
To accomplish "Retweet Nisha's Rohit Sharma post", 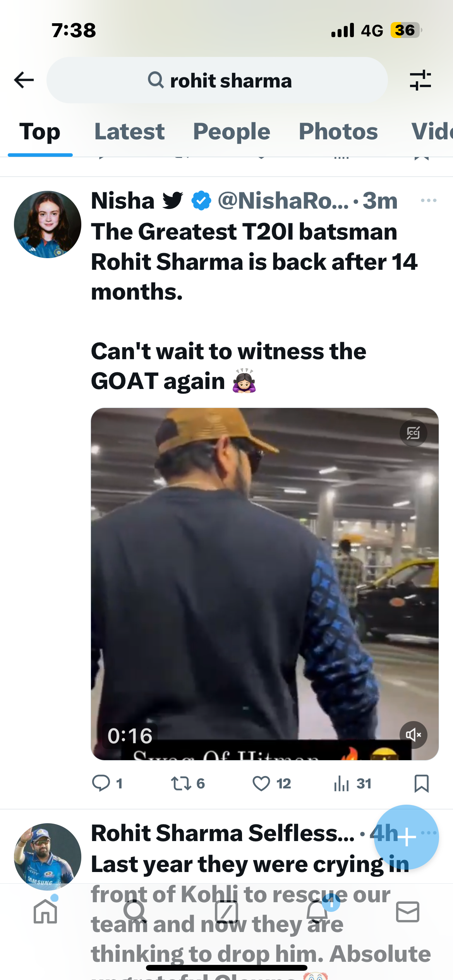I will pyautogui.click(x=181, y=783).
